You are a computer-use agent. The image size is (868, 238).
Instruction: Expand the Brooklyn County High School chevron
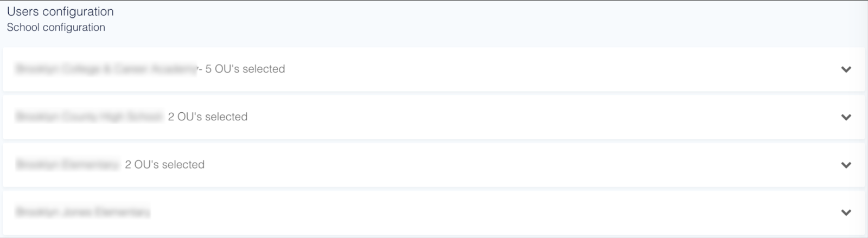point(846,117)
